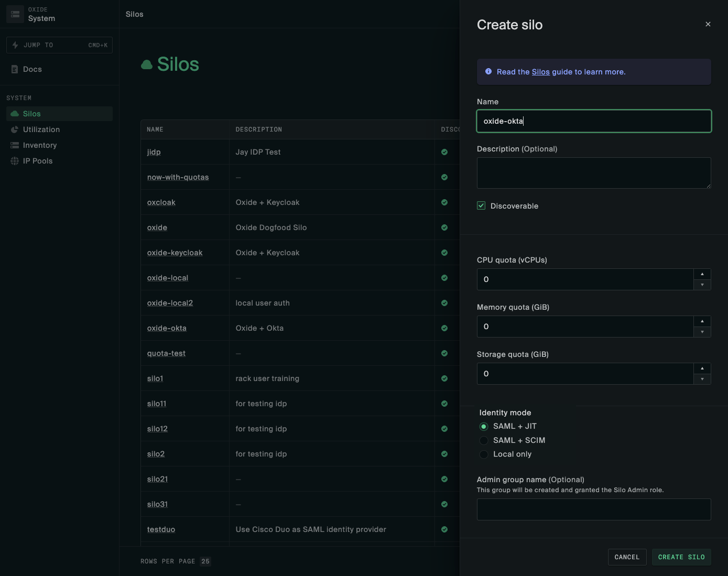Click the Oxide System switcher icon

tap(15, 14)
